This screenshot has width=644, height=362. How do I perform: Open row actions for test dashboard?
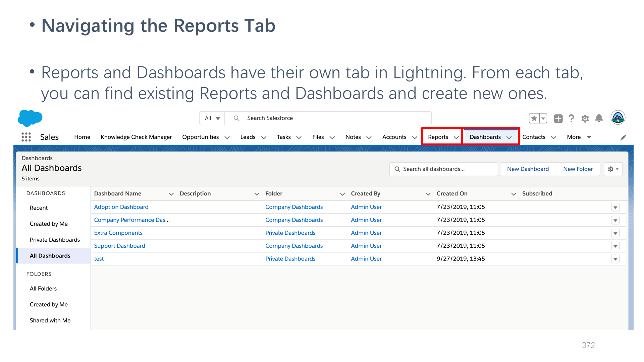(615, 259)
